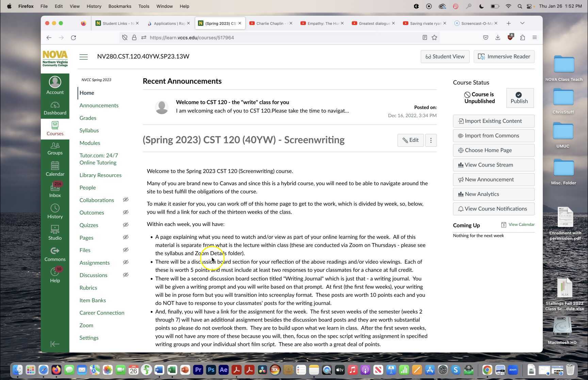Collapse the course navigation sidebar
Image resolution: width=588 pixels, height=380 pixels.
pos(55,344)
